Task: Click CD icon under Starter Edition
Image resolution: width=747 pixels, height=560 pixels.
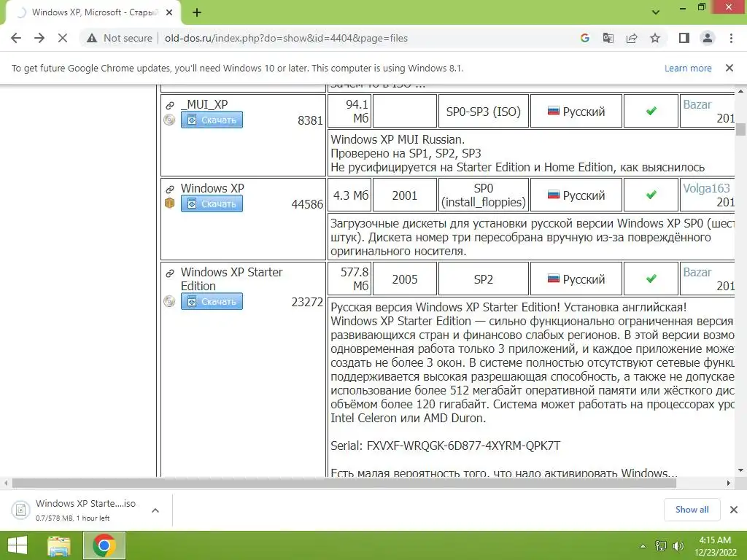Action: 169,301
